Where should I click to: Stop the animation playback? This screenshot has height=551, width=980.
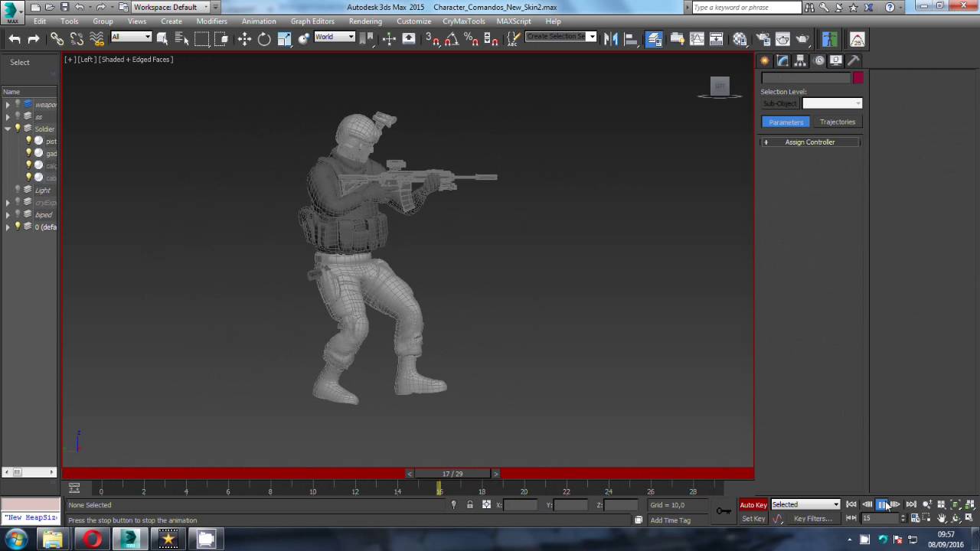(x=881, y=505)
